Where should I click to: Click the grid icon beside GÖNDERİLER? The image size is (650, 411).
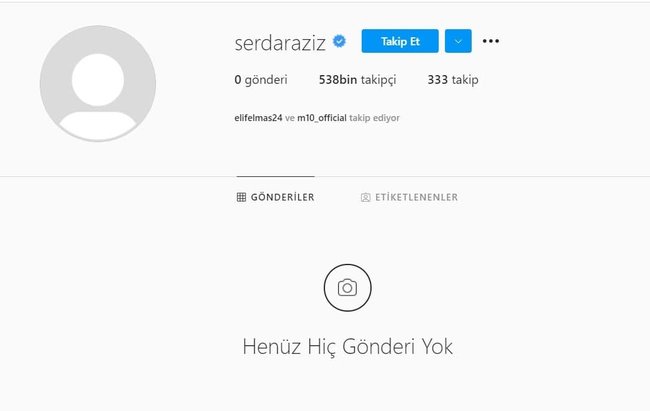pyautogui.click(x=241, y=197)
